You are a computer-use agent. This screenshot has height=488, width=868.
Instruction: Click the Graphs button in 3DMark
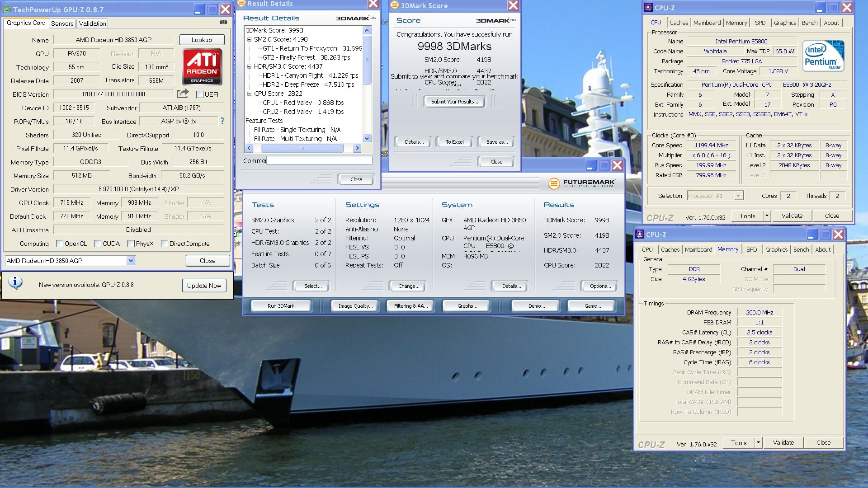467,306
